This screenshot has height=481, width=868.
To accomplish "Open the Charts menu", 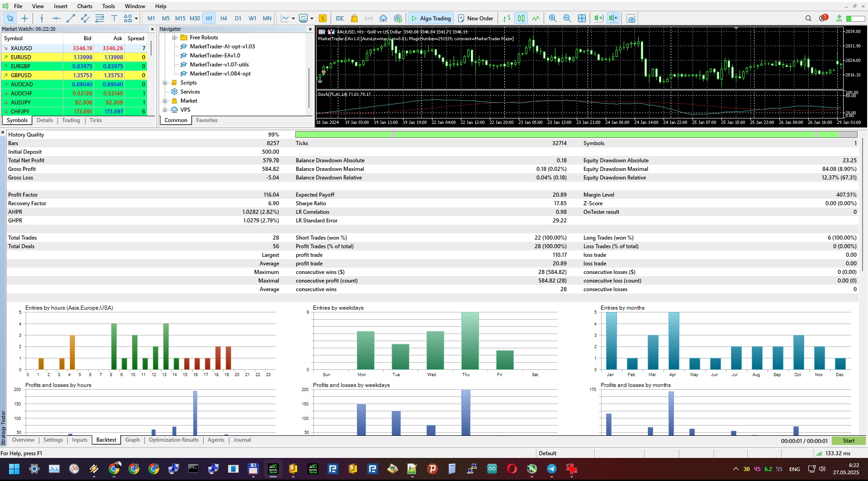I will (85, 6).
